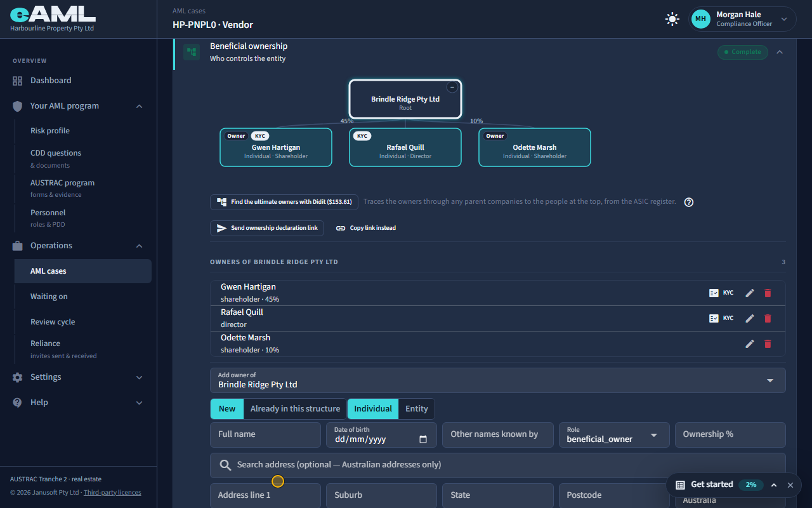Collapse Your AML program menu
The image size is (812, 508).
(x=140, y=106)
